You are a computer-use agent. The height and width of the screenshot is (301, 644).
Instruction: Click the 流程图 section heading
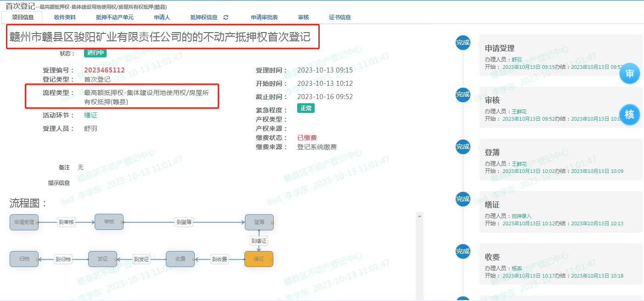click(28, 203)
